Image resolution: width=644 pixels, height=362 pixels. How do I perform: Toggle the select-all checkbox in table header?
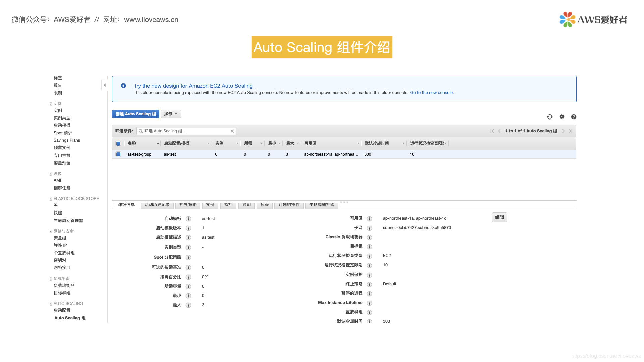pyautogui.click(x=118, y=144)
